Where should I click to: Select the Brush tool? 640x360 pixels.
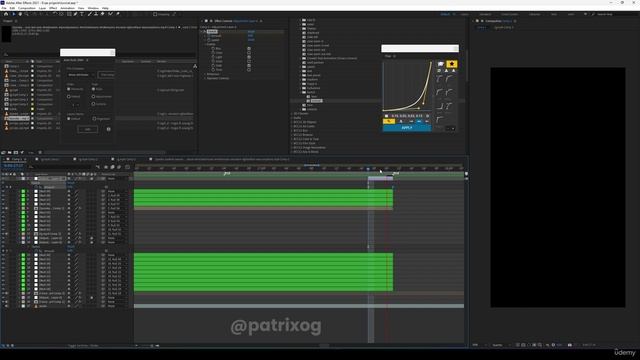(x=90, y=14)
